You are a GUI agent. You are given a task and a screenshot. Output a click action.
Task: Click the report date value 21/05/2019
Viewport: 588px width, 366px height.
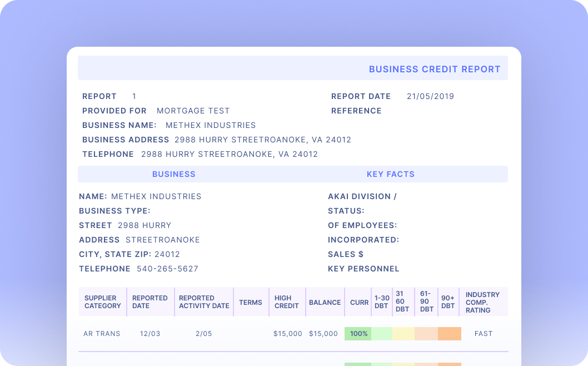[430, 96]
